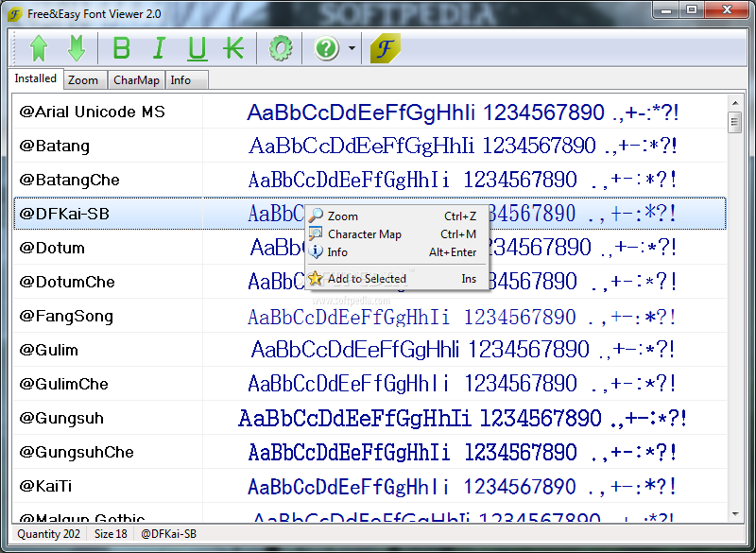Click Quantity 202 in the status bar
The height and width of the screenshot is (553, 756).
49,534
